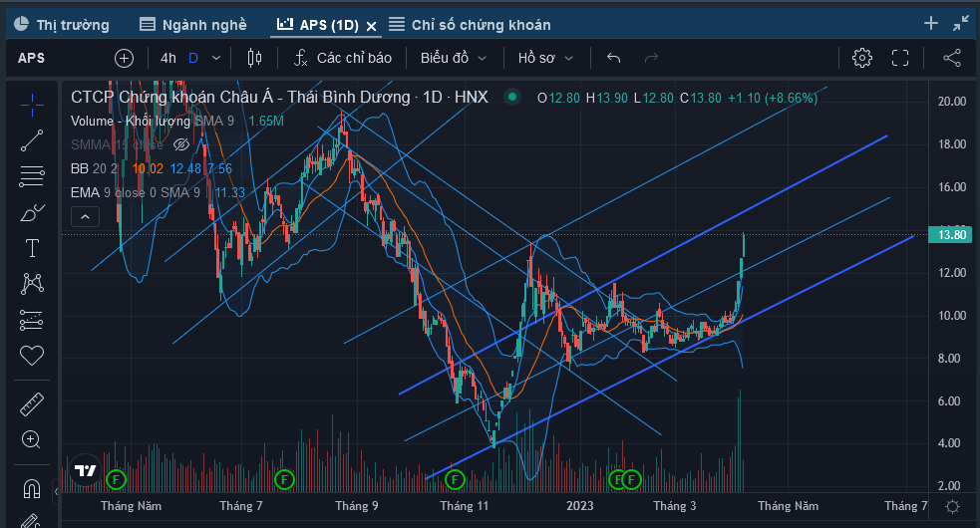Click the share chart icon
The height and width of the screenshot is (528, 980).
tap(952, 58)
